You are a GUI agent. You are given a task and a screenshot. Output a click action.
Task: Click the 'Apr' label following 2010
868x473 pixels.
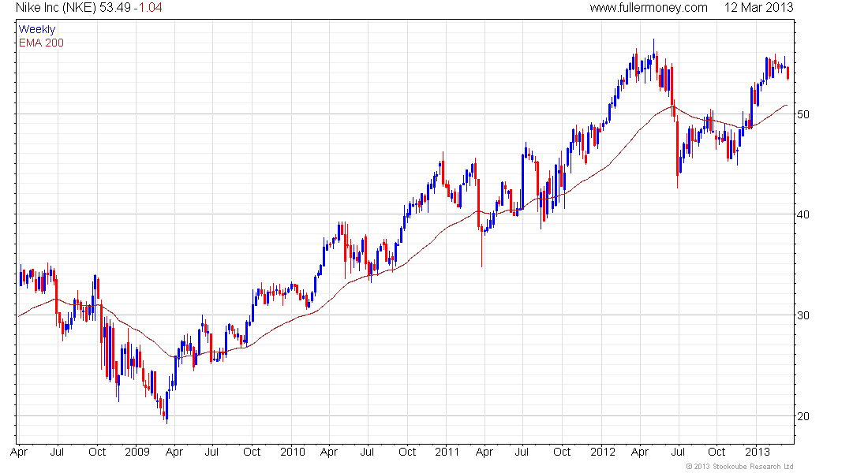(329, 452)
